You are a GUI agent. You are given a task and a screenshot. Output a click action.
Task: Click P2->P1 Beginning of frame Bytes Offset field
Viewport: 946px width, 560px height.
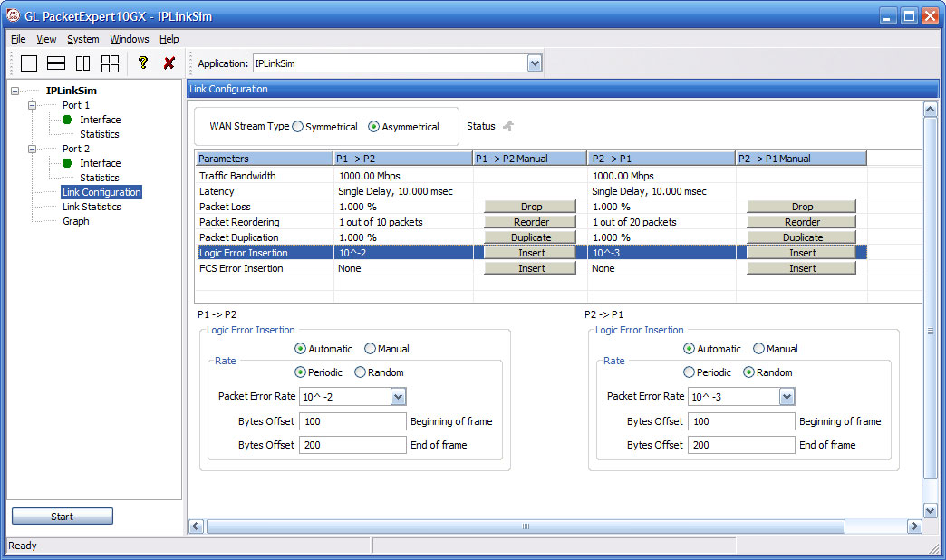[741, 421]
